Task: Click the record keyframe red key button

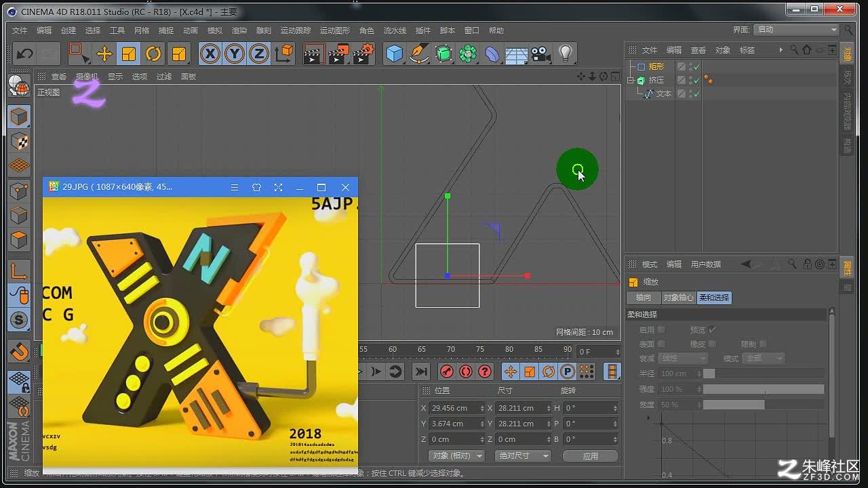Action: (x=446, y=371)
